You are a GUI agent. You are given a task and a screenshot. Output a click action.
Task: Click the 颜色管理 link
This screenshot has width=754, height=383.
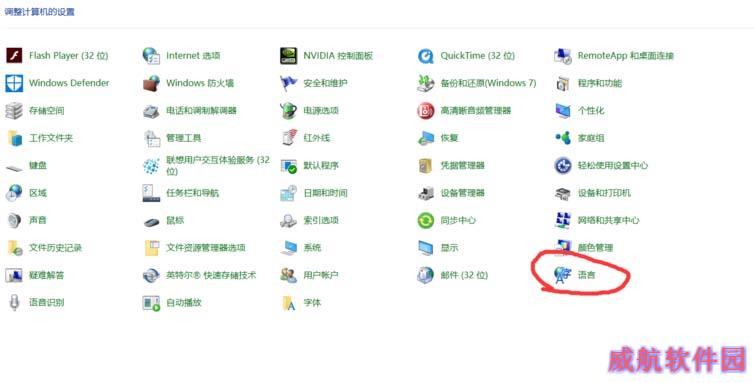(x=595, y=248)
